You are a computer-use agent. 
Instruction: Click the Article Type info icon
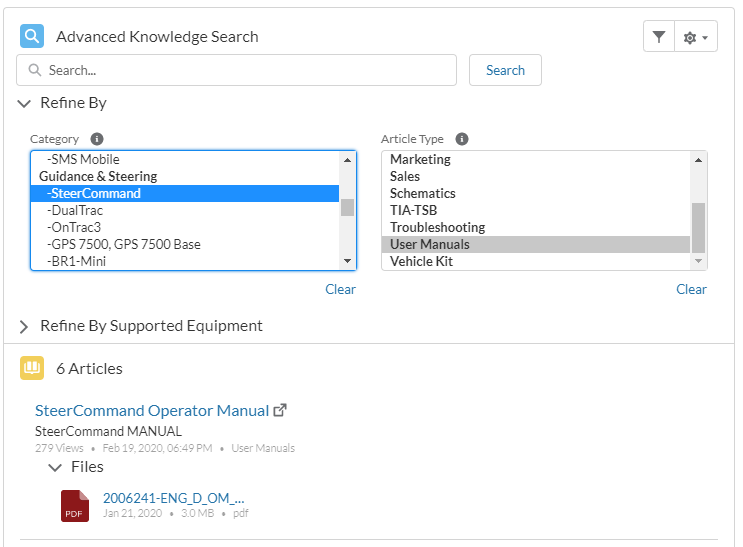[462, 139]
